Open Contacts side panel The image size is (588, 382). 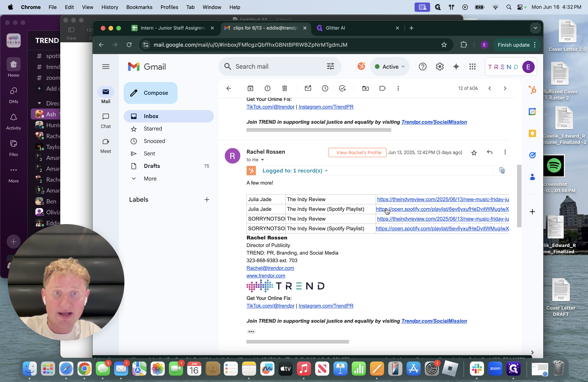pos(532,177)
